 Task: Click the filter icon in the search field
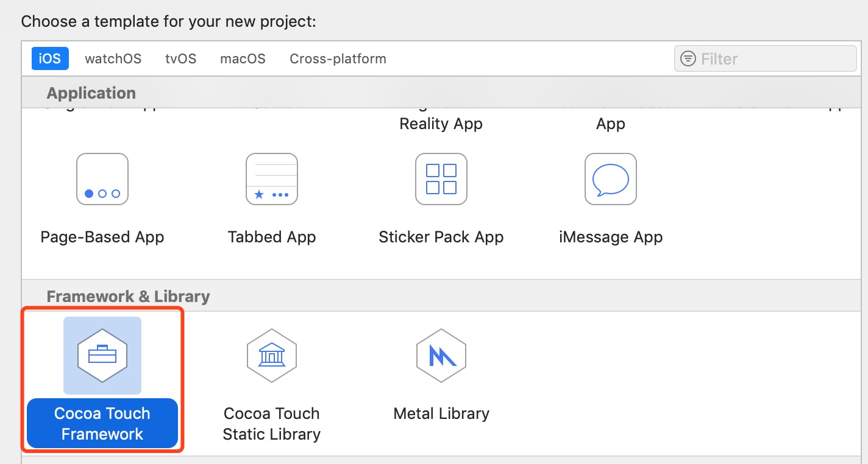click(688, 59)
